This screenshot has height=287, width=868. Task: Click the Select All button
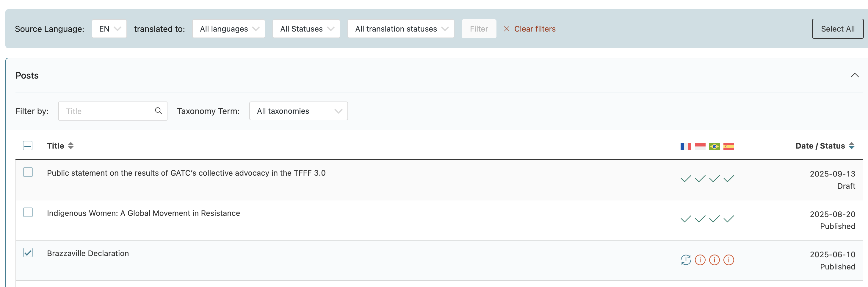point(837,29)
